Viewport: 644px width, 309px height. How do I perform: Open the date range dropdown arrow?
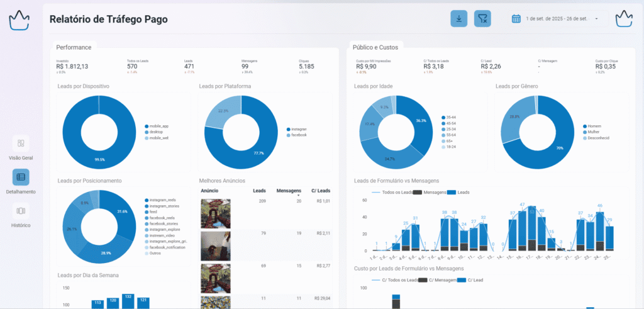pyautogui.click(x=596, y=19)
